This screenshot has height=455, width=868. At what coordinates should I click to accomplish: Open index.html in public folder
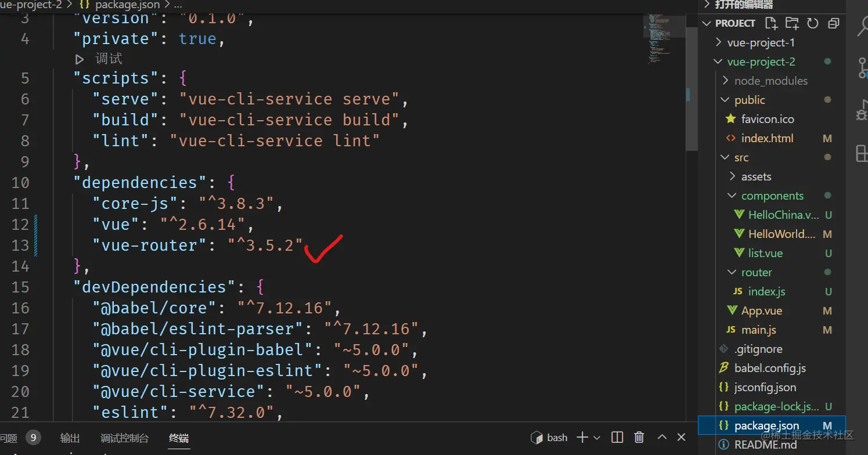click(x=767, y=138)
